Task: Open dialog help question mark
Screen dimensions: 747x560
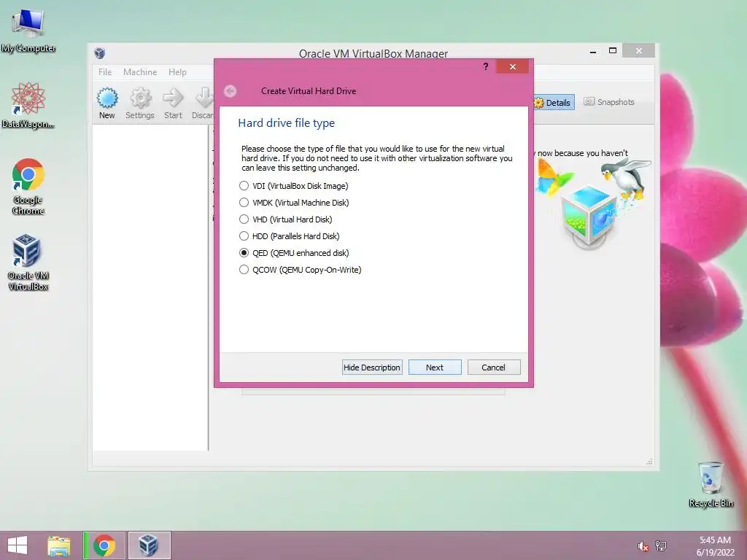Action: [485, 66]
